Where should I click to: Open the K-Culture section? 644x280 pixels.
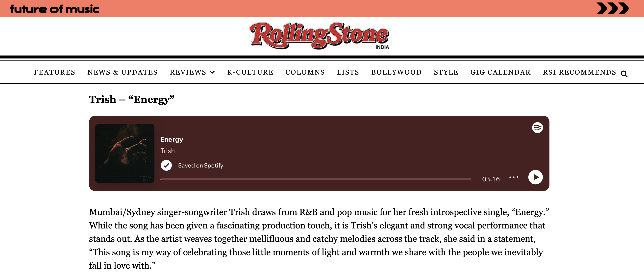pyautogui.click(x=250, y=72)
